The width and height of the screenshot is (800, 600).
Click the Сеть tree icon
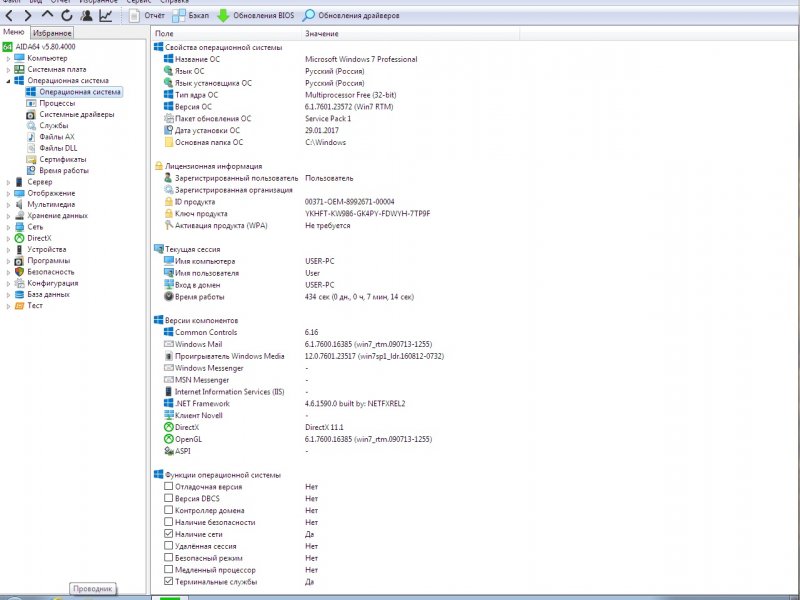pyautogui.click(x=19, y=227)
